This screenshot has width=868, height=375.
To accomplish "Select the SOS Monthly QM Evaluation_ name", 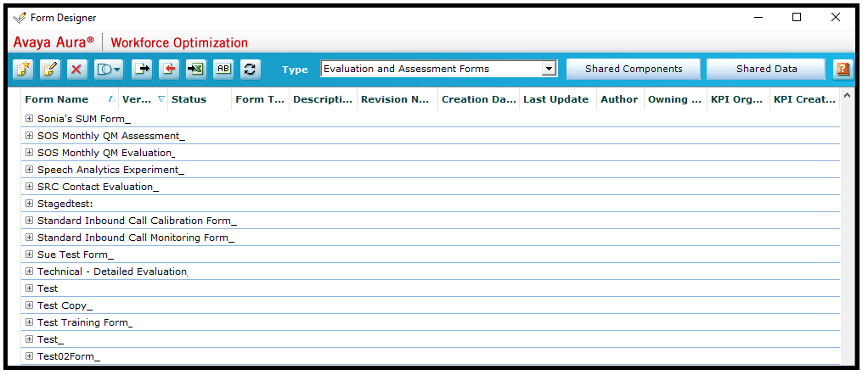I will coord(106,154).
